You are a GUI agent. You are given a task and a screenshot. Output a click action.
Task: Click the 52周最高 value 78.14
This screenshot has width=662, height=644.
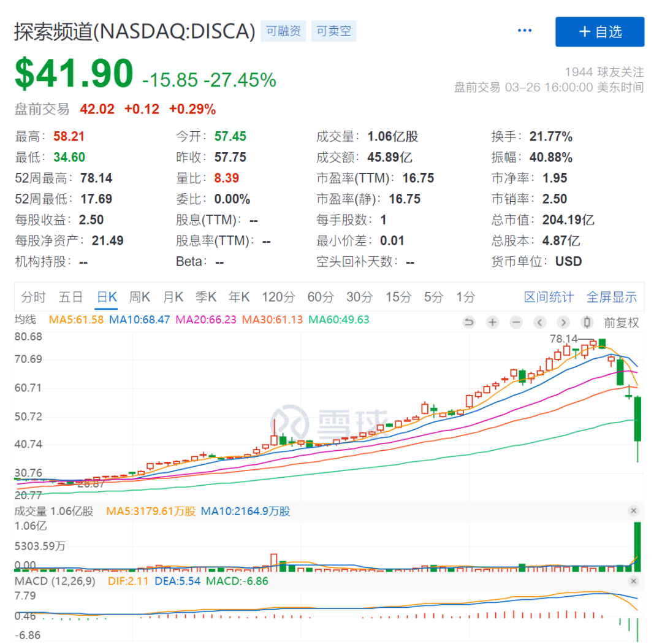[x=96, y=178]
